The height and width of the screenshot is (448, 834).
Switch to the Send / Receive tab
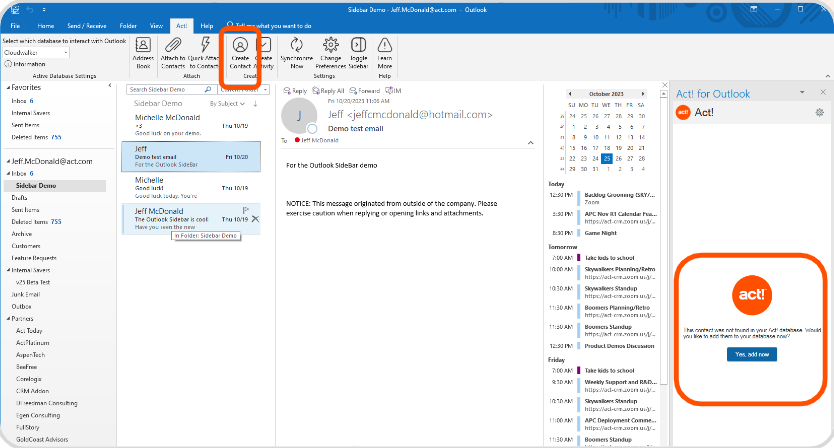pyautogui.click(x=87, y=22)
